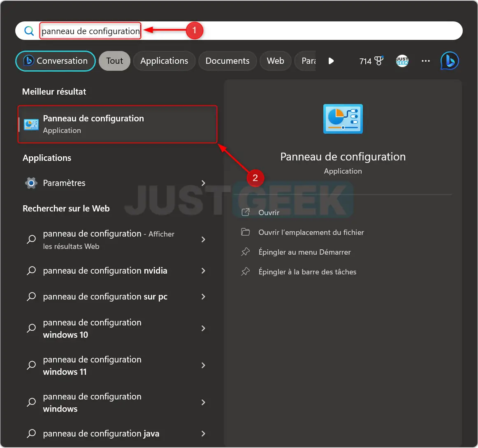The width and height of the screenshot is (478, 448).
Task: Click the large Control Panel icon in preview pane
Action: [x=343, y=119]
